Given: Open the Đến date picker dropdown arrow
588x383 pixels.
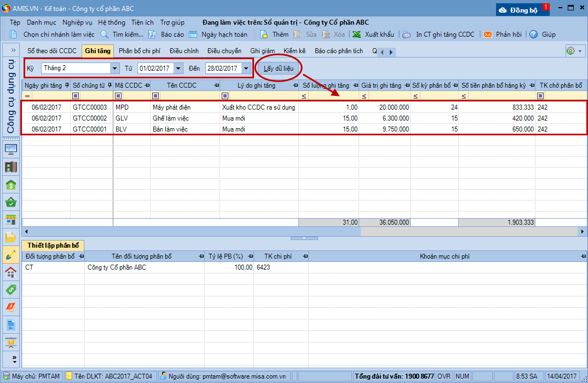Looking at the screenshot, I should (x=246, y=68).
